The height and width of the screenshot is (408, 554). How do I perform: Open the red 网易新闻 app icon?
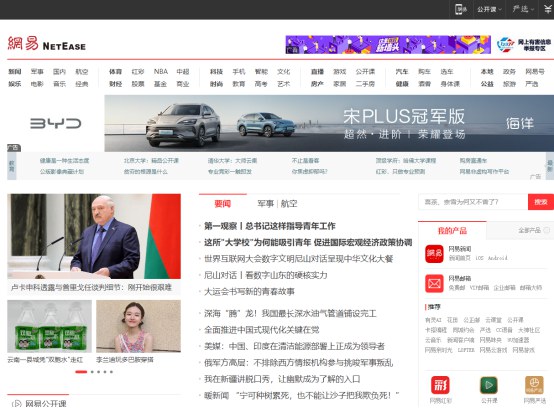(x=434, y=254)
